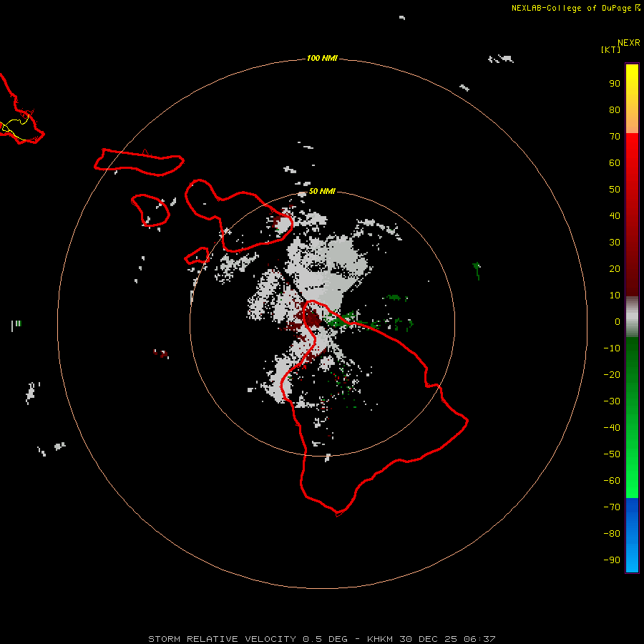The image size is (644, 644).
Task: Click the 50 NMI range ring label
Action: (x=322, y=191)
